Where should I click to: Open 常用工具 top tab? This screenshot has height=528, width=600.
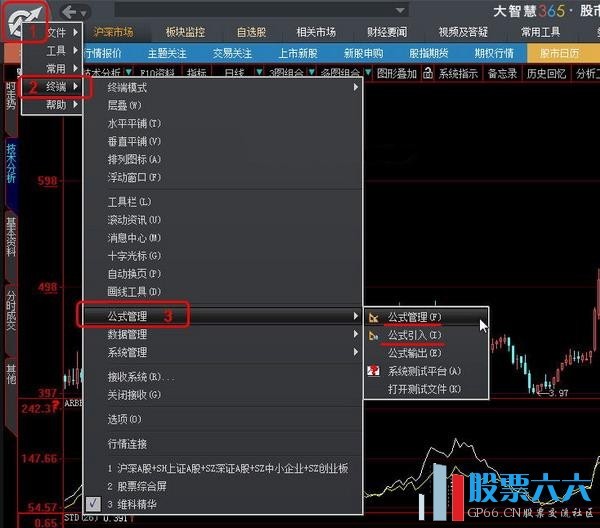click(540, 32)
